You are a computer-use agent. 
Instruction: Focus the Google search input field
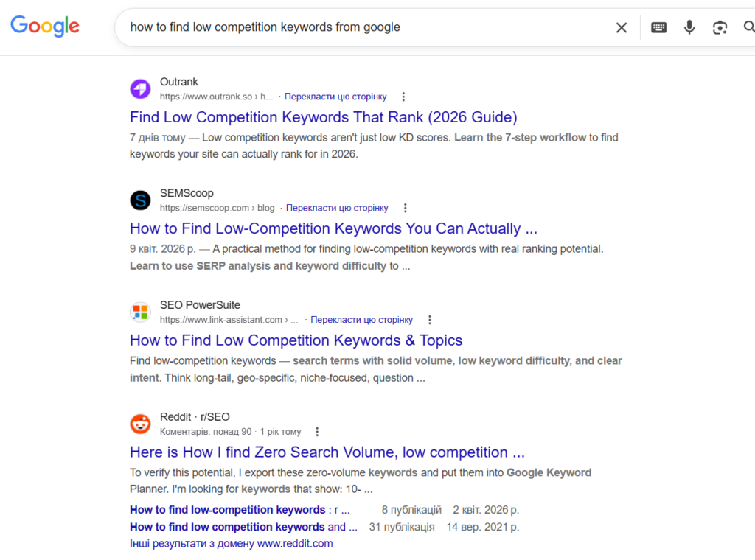[366, 27]
